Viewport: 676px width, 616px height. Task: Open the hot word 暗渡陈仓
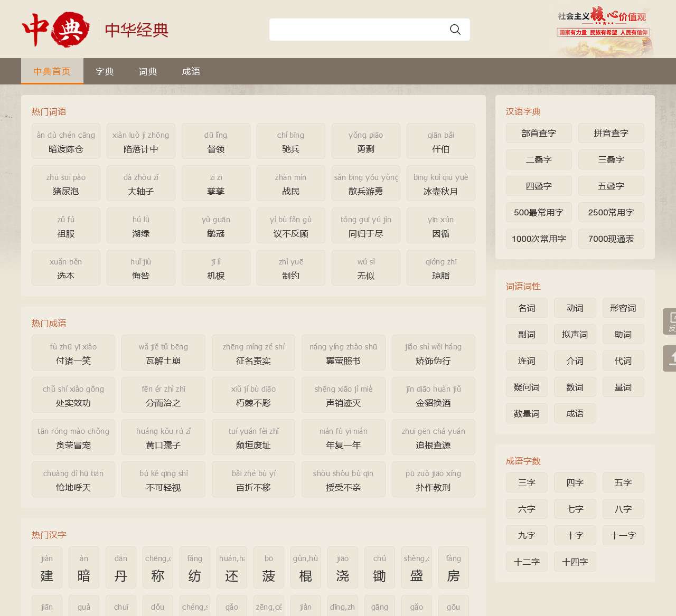click(x=65, y=141)
